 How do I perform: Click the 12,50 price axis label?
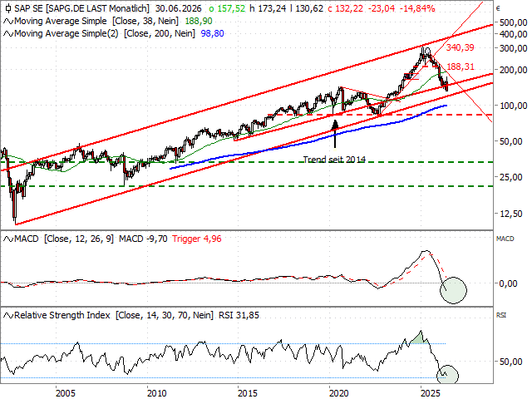(x=510, y=214)
